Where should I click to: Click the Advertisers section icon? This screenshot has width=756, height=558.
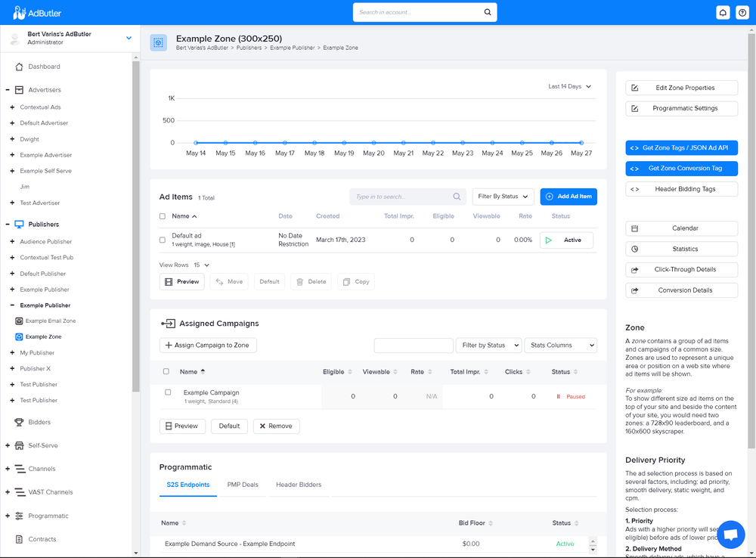(20, 90)
